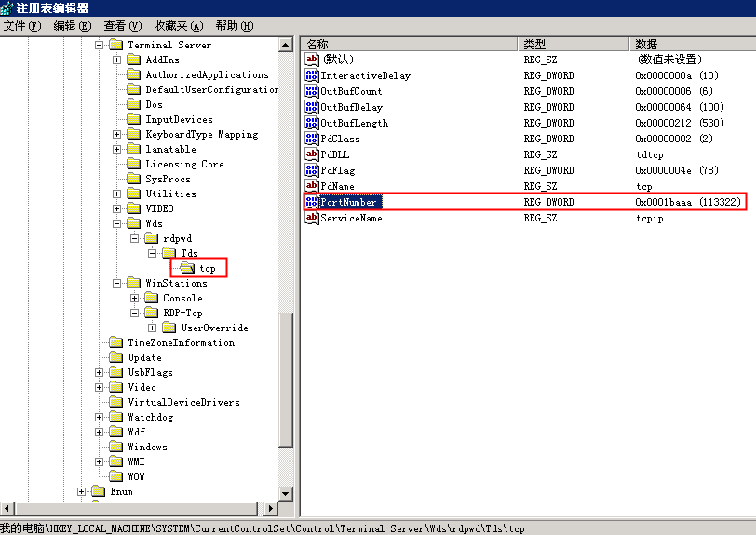Expand the AddIns tree node

[x=117, y=60]
